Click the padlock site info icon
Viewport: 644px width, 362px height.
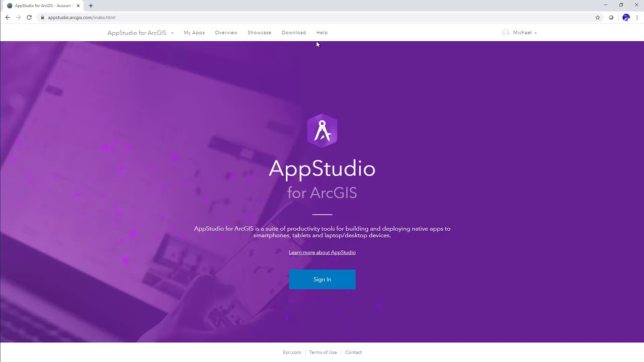pos(43,17)
